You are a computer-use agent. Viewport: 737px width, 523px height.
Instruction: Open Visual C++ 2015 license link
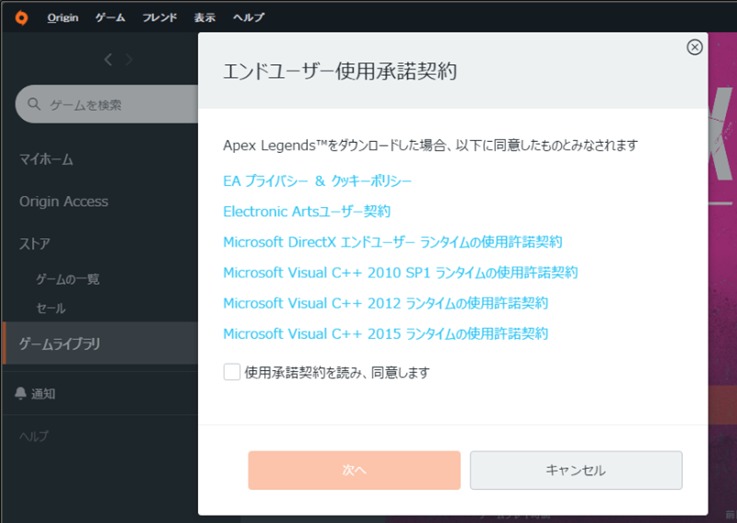(385, 334)
